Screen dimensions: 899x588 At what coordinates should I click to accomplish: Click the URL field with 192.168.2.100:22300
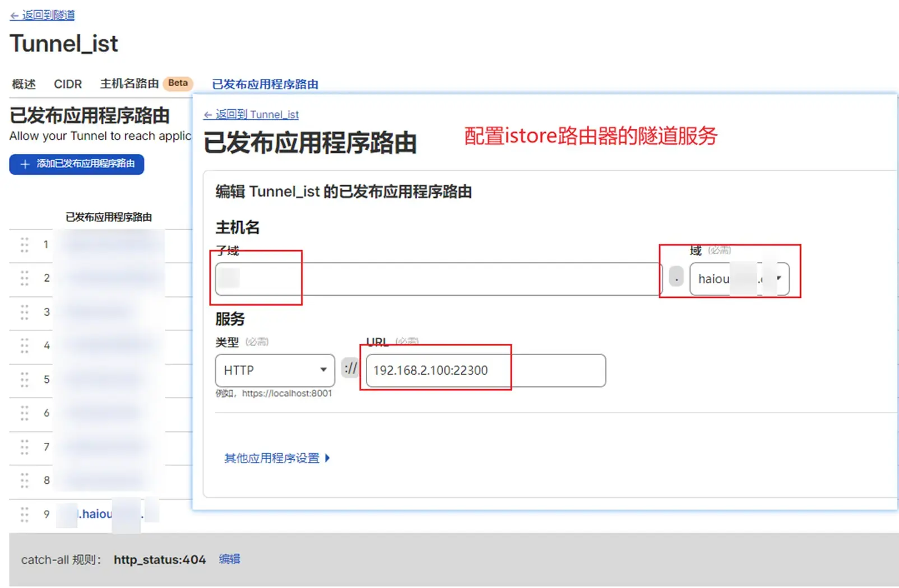(x=485, y=370)
